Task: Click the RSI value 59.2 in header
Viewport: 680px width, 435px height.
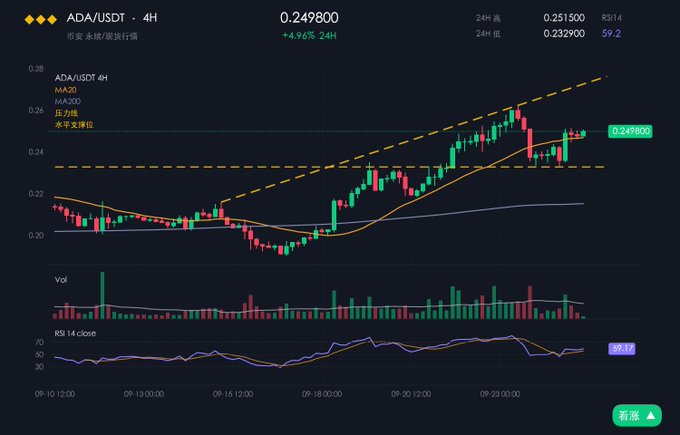Action: pos(611,33)
